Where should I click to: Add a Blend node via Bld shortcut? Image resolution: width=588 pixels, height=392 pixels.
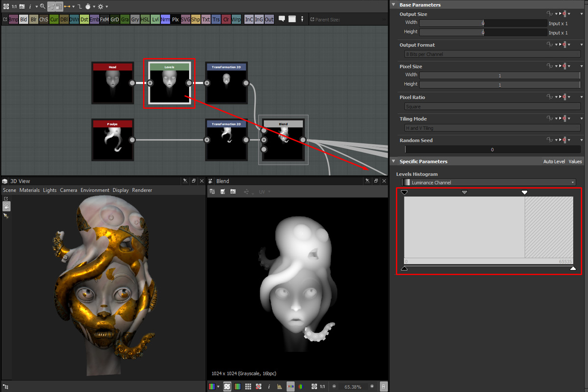[24, 20]
